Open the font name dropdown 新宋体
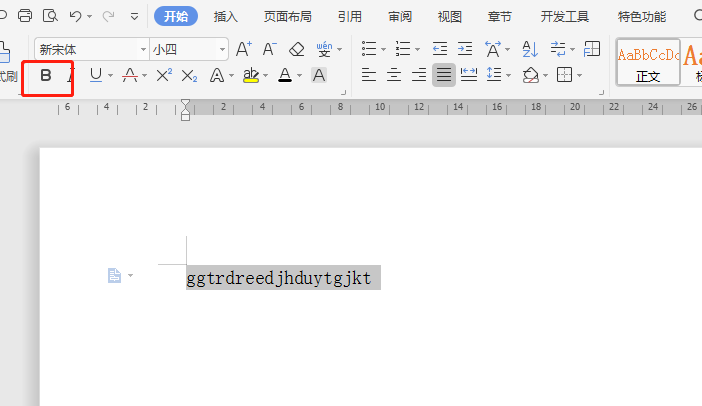 [142, 49]
